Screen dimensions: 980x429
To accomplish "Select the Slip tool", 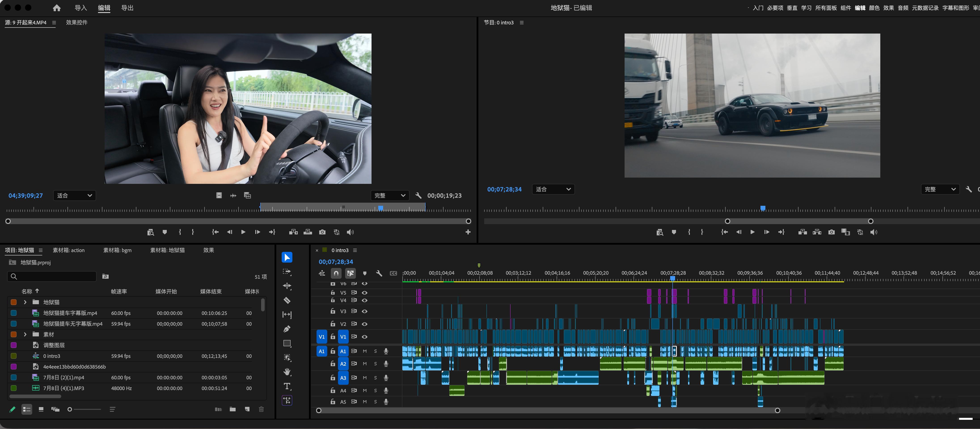I will [x=287, y=314].
